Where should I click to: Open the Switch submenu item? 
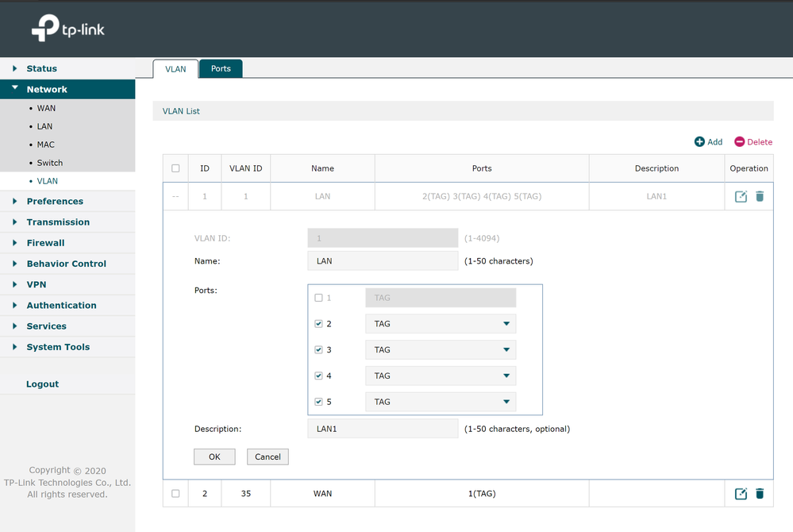49,163
